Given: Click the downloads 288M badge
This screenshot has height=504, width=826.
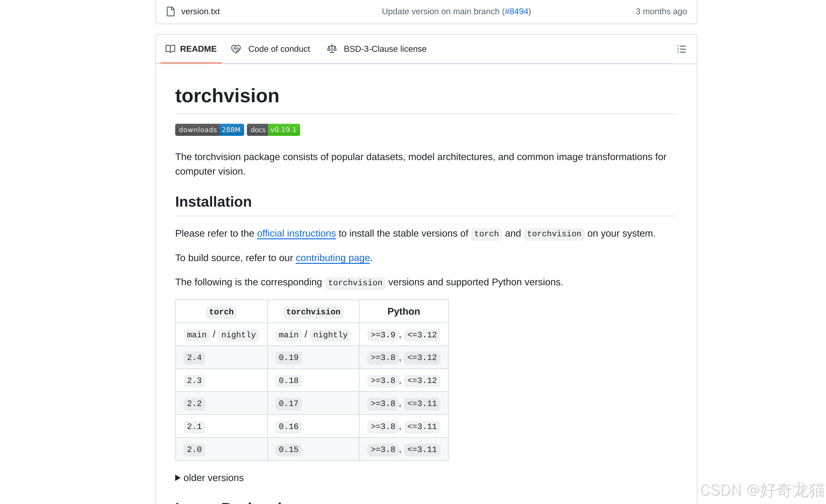Looking at the screenshot, I should pyautogui.click(x=209, y=130).
